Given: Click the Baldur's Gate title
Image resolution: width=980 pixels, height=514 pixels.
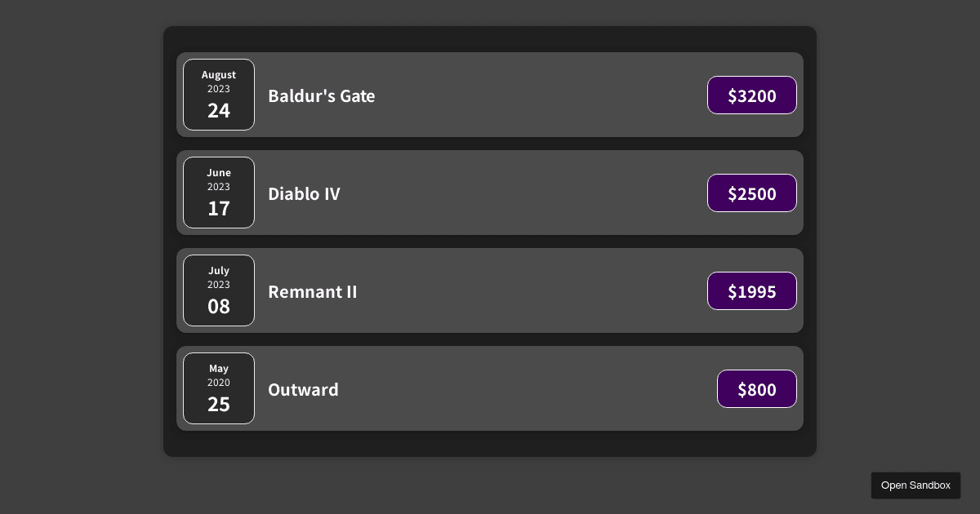Looking at the screenshot, I should pos(322,95).
